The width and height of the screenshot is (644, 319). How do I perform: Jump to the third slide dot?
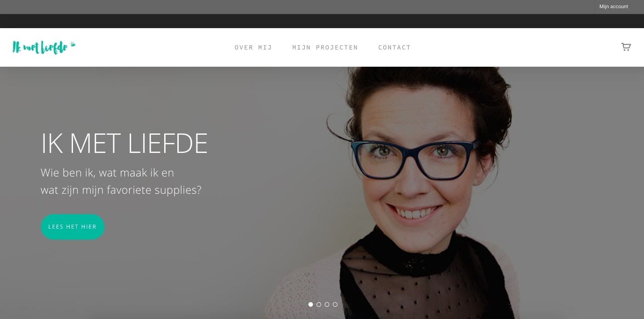(327, 304)
